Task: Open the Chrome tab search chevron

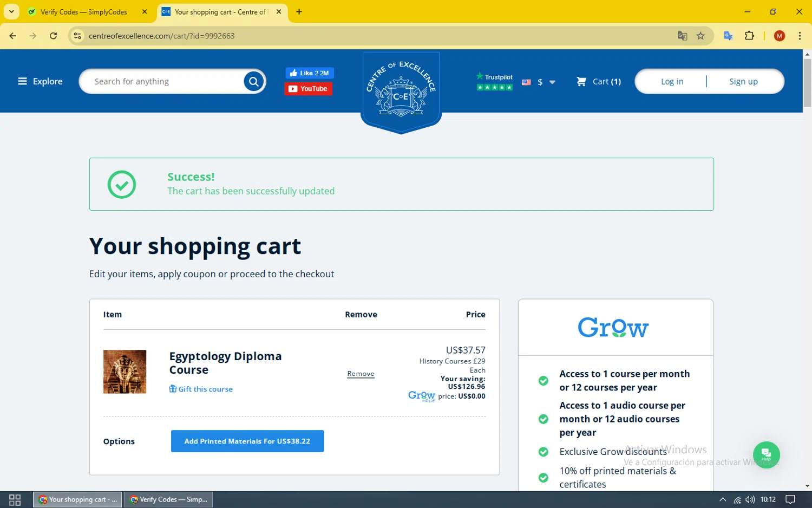Action: coord(11,11)
